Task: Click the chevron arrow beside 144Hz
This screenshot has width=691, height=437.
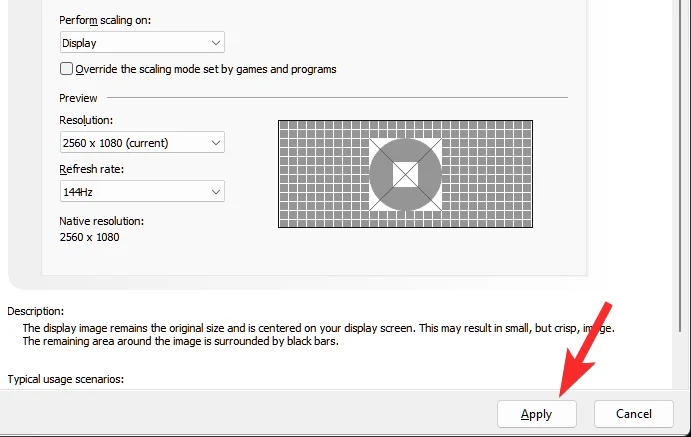Action: 215,192
